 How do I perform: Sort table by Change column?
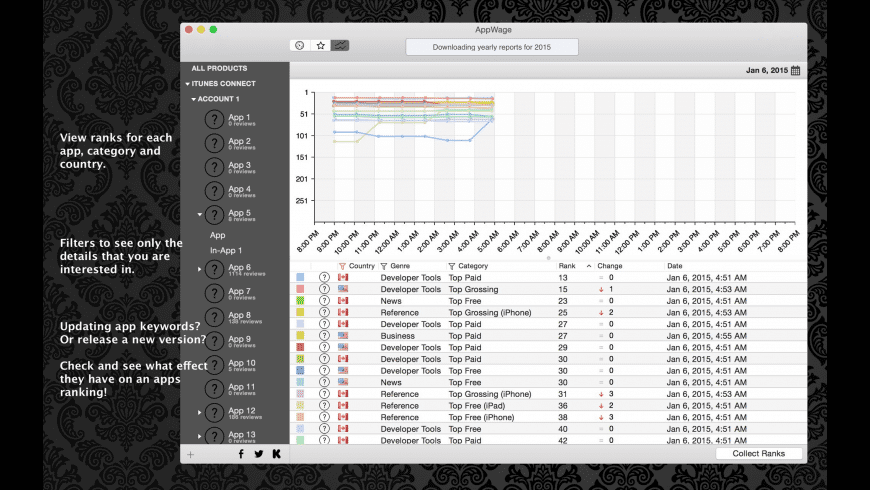click(x=610, y=266)
